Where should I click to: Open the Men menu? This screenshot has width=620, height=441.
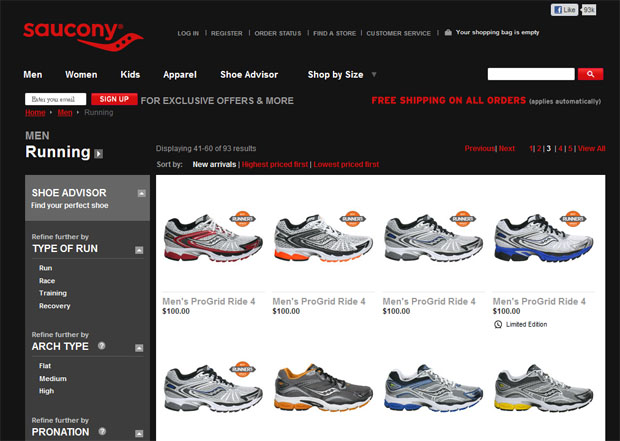33,74
